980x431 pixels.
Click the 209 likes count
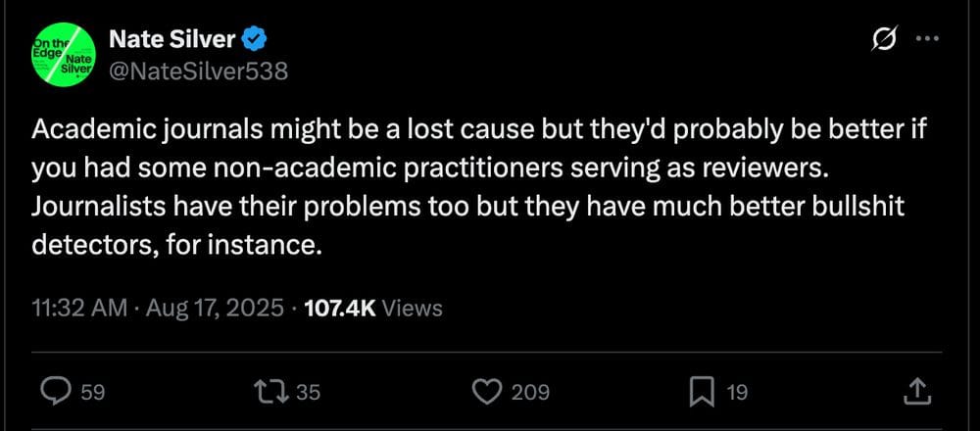pyautogui.click(x=530, y=392)
